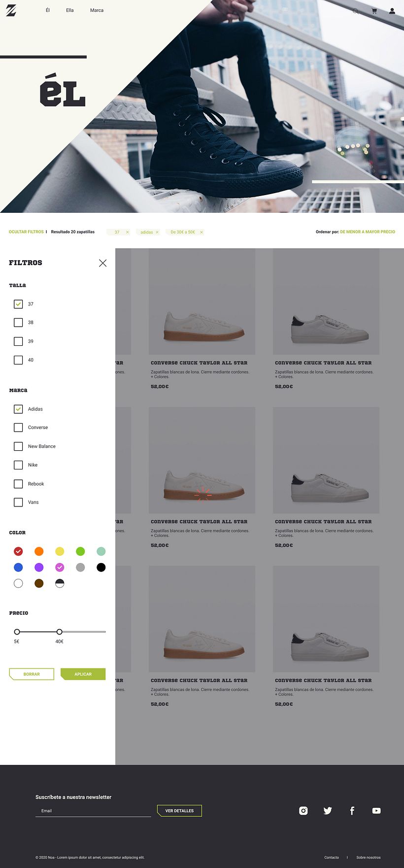Click the Borrar button
Image resolution: width=404 pixels, height=868 pixels.
tap(32, 674)
